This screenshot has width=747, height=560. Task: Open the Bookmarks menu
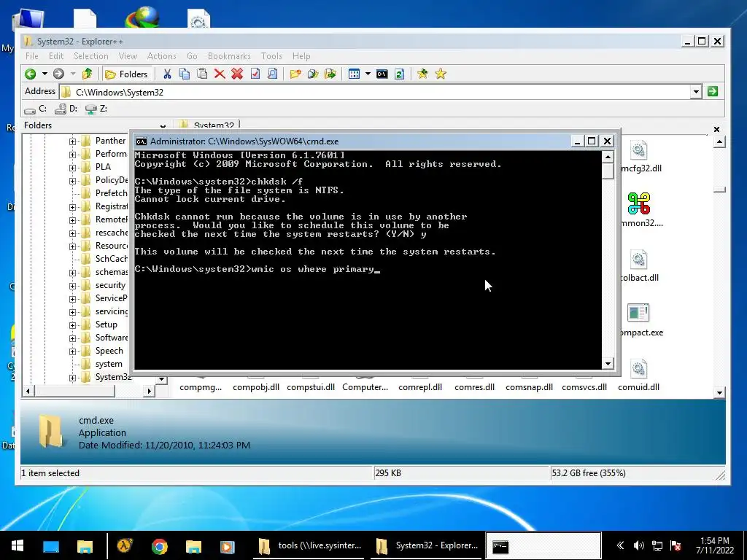point(228,56)
